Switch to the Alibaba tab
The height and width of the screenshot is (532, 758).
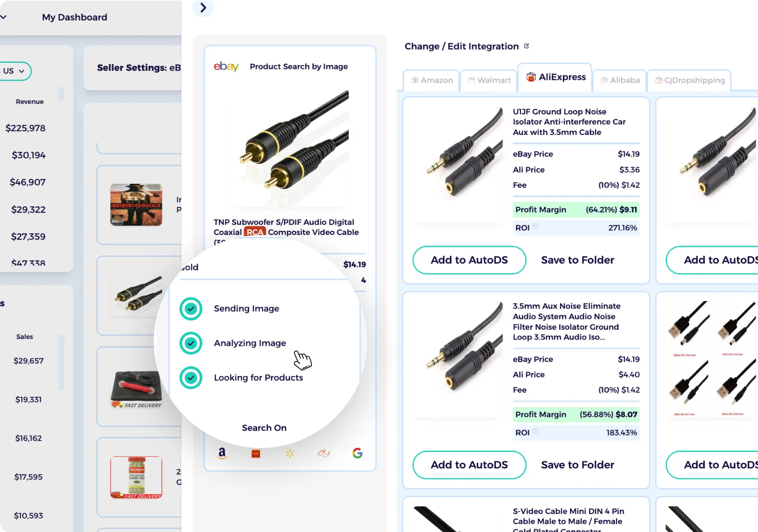click(620, 80)
